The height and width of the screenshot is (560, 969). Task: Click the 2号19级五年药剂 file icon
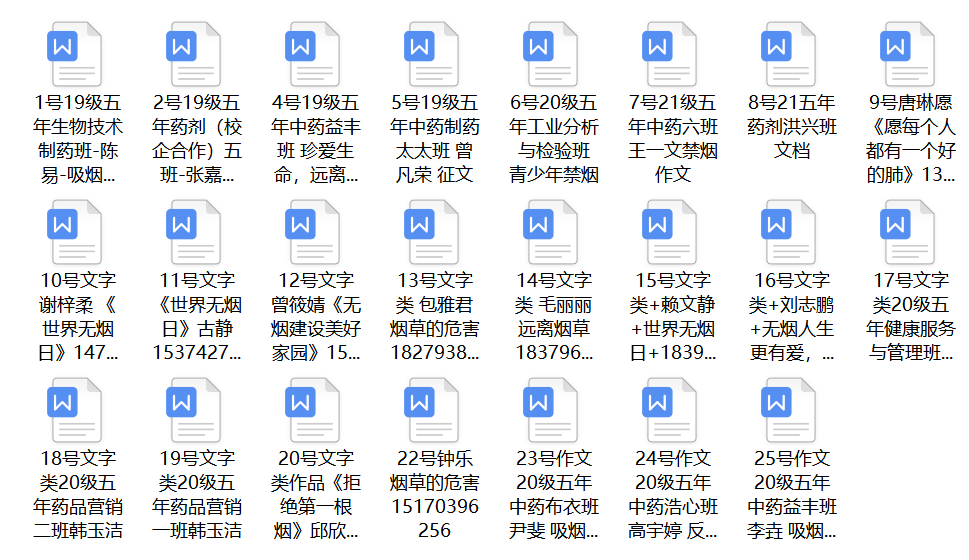point(193,54)
